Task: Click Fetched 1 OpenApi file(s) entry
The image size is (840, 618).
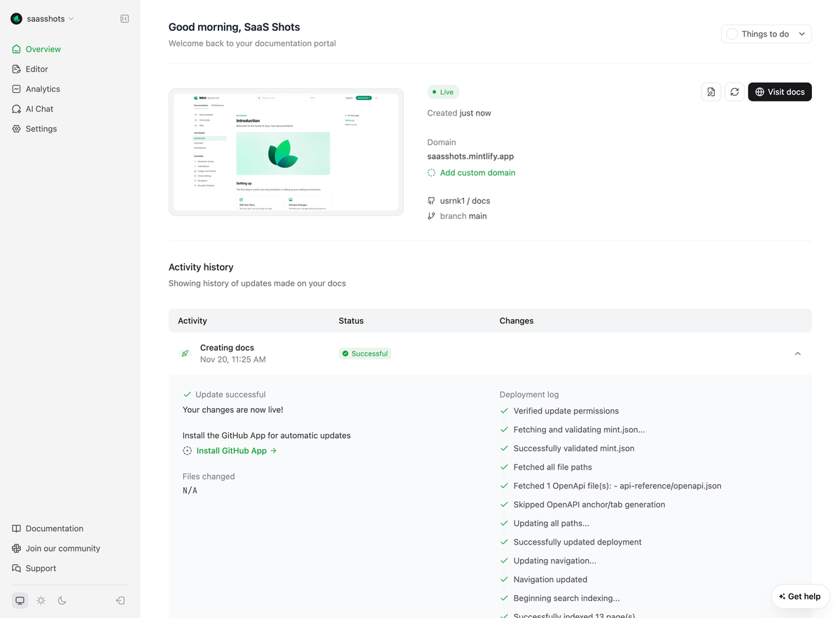Action: click(617, 486)
